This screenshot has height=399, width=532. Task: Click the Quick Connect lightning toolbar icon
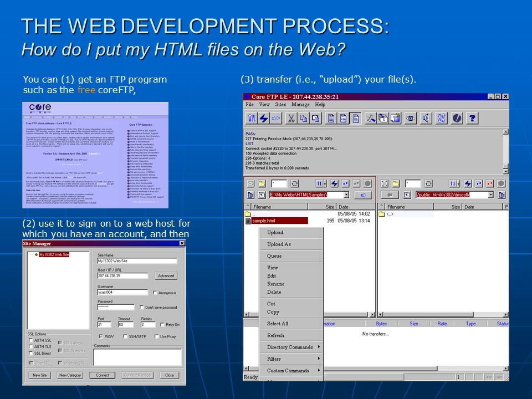coord(264,118)
